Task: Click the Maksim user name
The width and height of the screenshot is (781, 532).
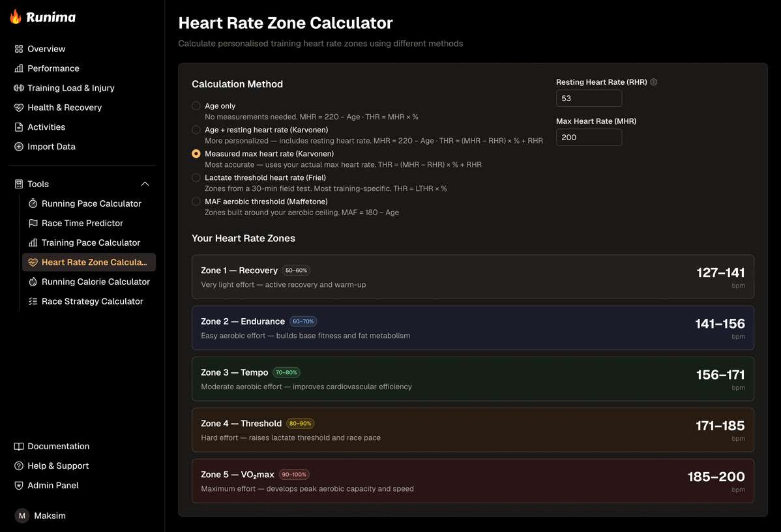Action: 50,516
